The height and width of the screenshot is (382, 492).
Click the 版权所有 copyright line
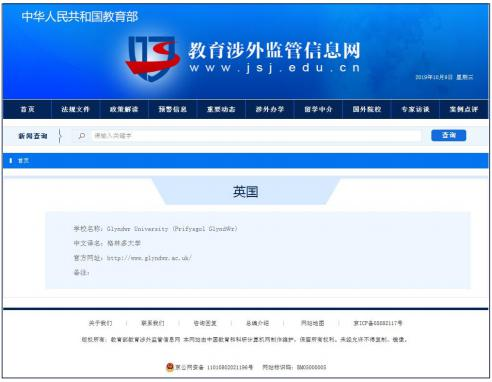click(244, 340)
